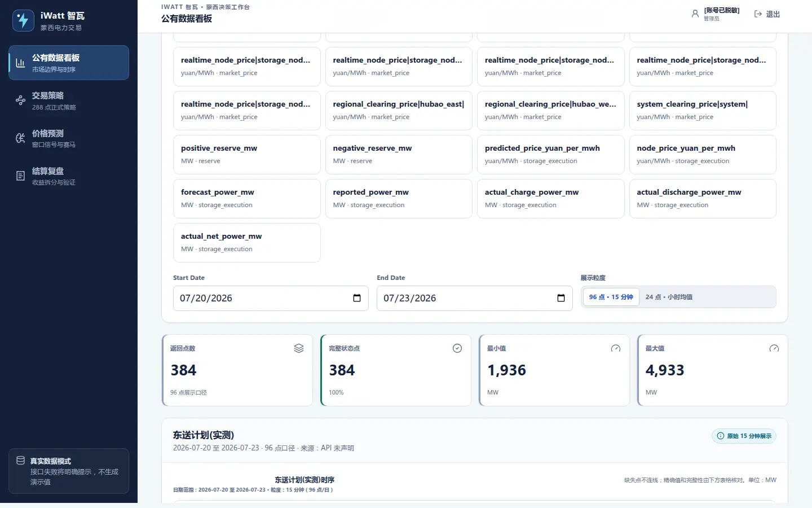Viewport: 812px width, 508px height.
Task: Select the forecast_power_mw metric card
Action: 247,199
